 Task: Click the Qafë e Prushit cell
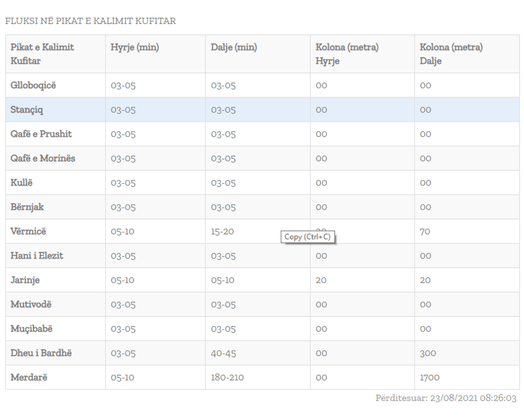tap(41, 134)
